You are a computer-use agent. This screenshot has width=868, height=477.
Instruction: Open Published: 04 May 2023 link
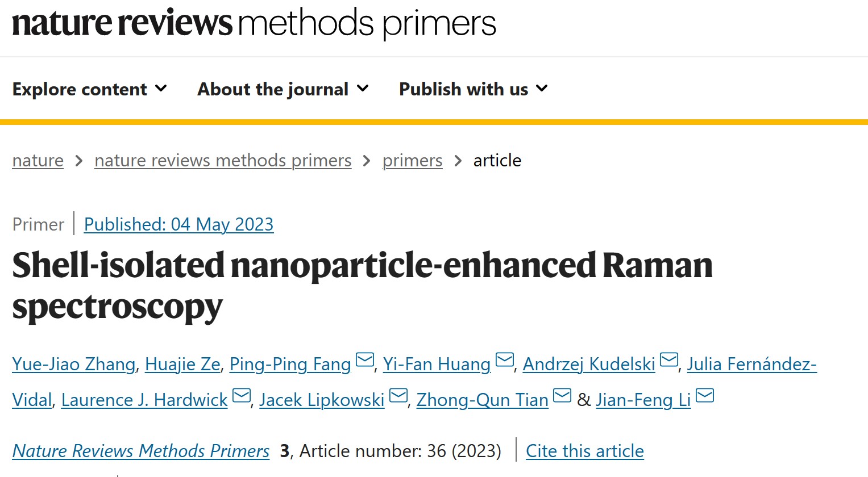(x=178, y=224)
